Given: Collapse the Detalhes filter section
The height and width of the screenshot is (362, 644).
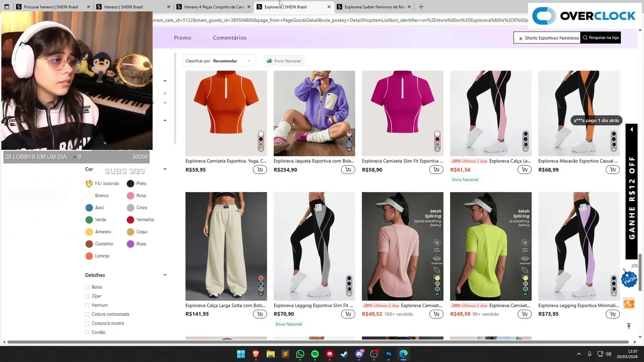Looking at the screenshot, I should pyautogui.click(x=165, y=275).
